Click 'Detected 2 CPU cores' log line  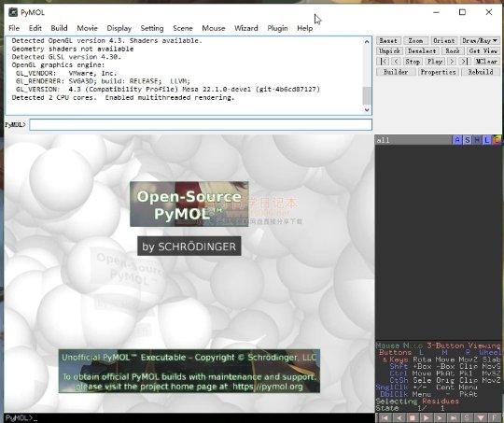pos(123,97)
